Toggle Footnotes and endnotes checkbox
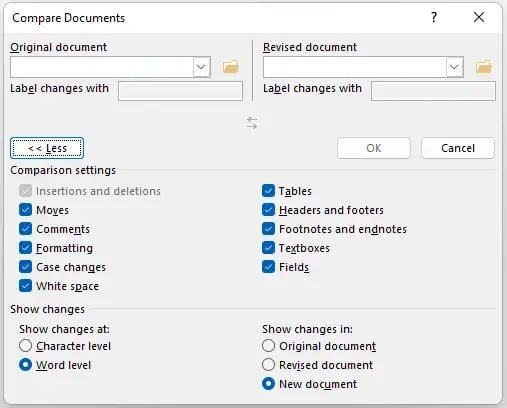This screenshot has width=507, height=408. [x=268, y=229]
